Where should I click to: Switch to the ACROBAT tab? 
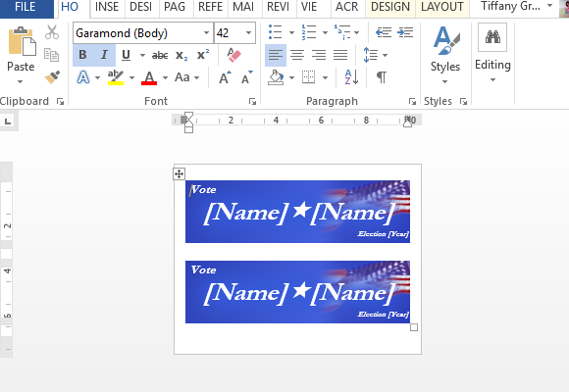pos(347,7)
